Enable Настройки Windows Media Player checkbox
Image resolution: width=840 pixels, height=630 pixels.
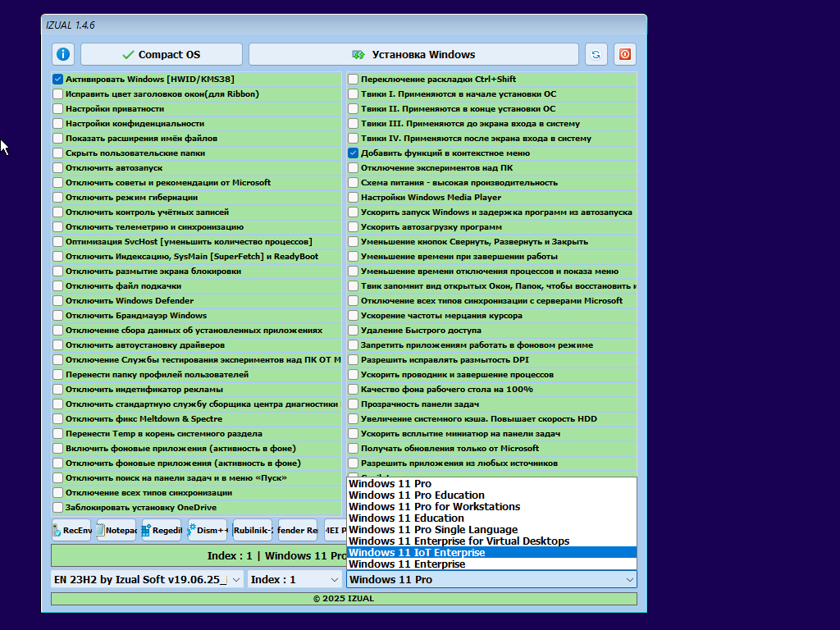pos(353,198)
